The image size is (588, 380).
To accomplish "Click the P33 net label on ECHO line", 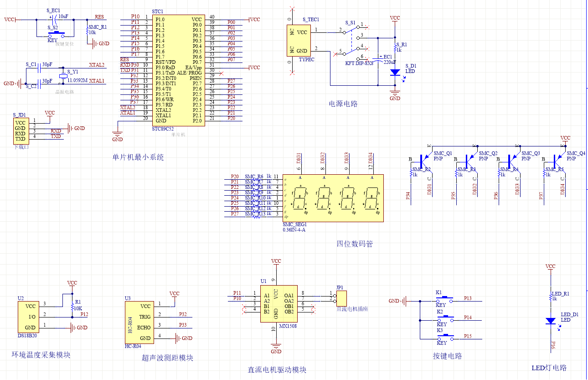I will tap(183, 325).
